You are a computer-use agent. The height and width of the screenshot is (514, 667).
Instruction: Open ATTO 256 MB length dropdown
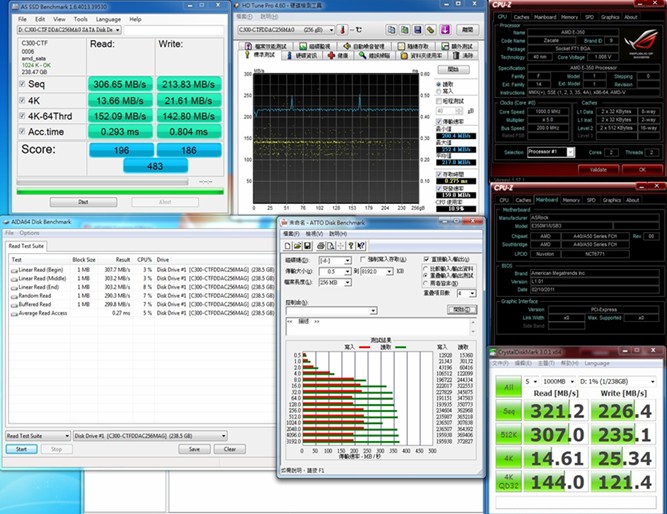335,282
